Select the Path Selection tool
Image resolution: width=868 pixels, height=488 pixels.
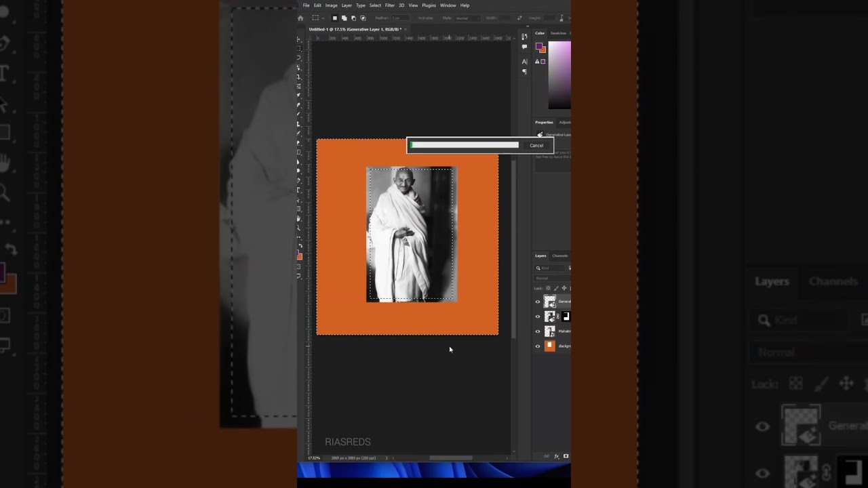coord(299,199)
